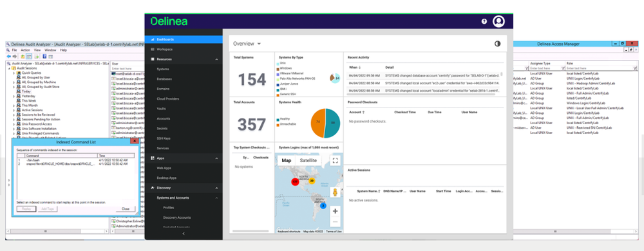This screenshot has height=251, width=644.
Task: Open the user profile avatar menu
Action: click(498, 21)
